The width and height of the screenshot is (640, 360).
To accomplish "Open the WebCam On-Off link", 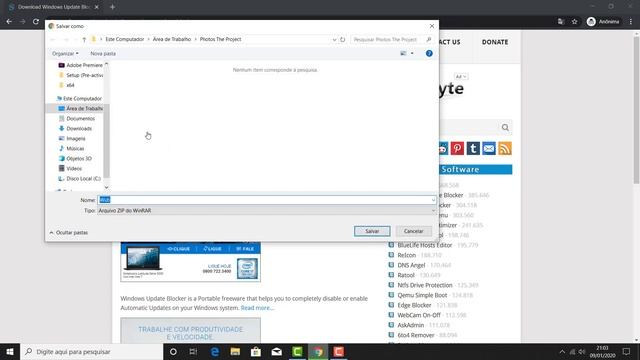I will coord(419,315).
